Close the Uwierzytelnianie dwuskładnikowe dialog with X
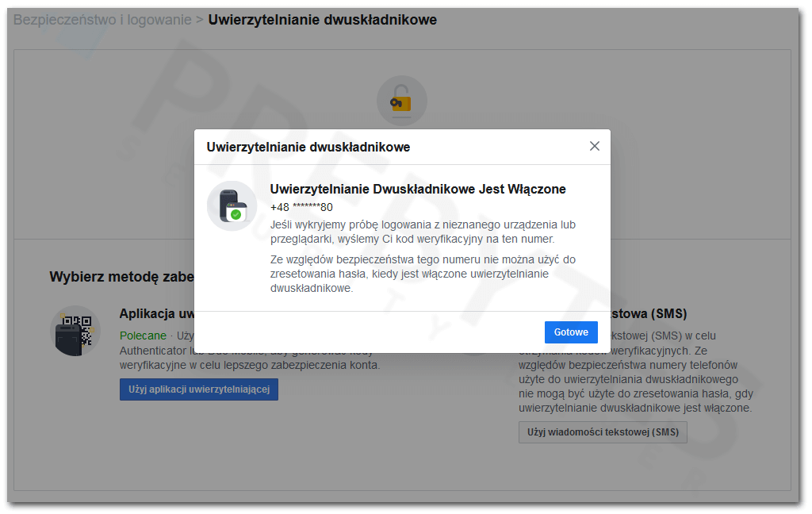The height and width of the screenshot is (514, 812). [x=595, y=146]
